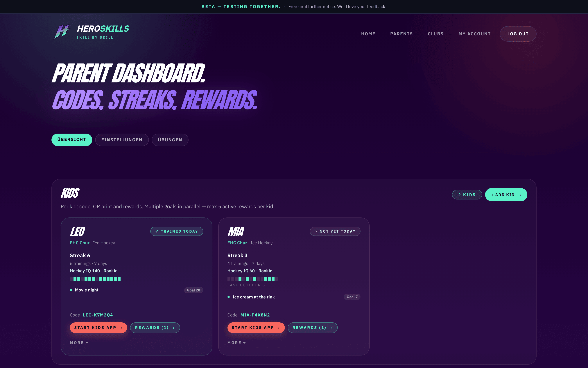Click LAST OCTOBER 5 label

pos(246,285)
